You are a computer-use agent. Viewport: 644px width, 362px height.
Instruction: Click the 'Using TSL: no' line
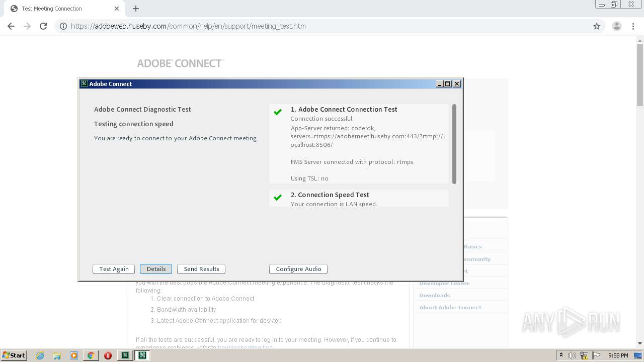[x=309, y=178]
